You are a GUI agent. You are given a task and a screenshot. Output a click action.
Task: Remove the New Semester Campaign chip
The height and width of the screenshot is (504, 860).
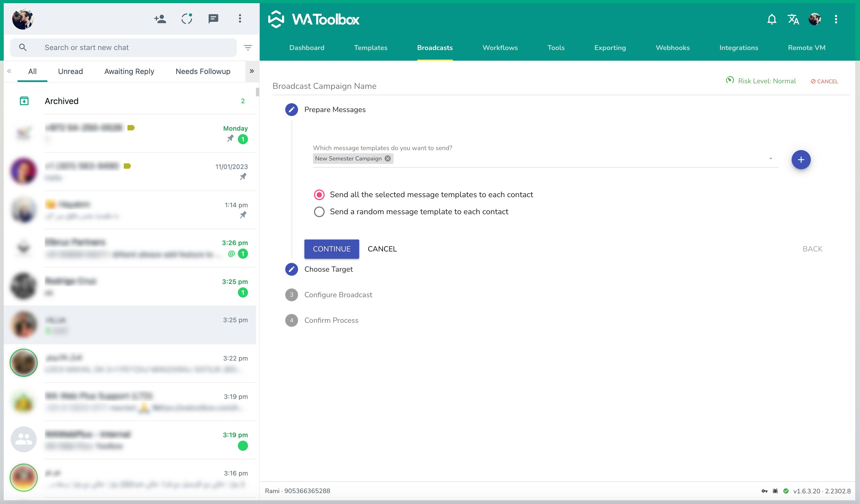coord(388,158)
